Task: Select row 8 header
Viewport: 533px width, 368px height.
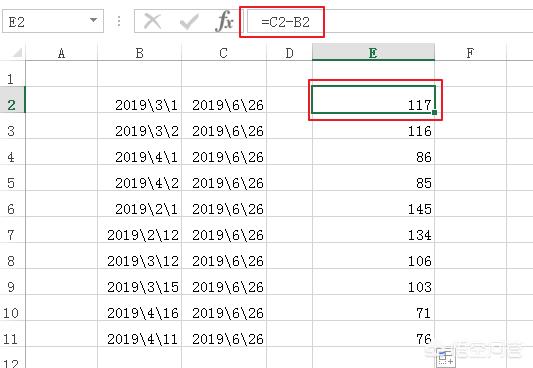Action: pos(13,256)
